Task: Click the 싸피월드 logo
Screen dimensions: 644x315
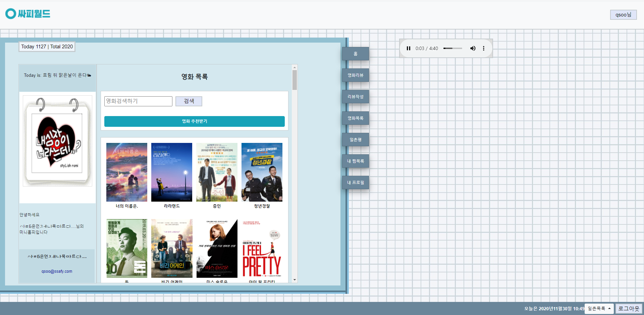Action: [28, 14]
